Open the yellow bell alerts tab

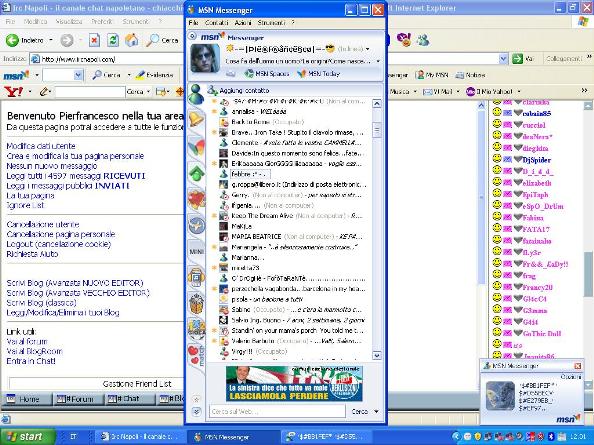point(196,119)
